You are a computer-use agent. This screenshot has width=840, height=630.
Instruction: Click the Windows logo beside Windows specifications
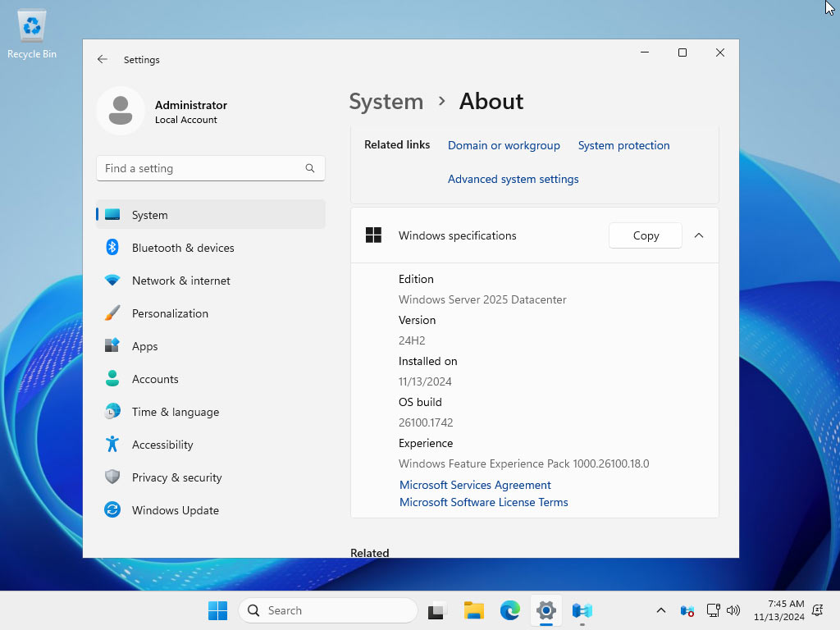click(373, 235)
